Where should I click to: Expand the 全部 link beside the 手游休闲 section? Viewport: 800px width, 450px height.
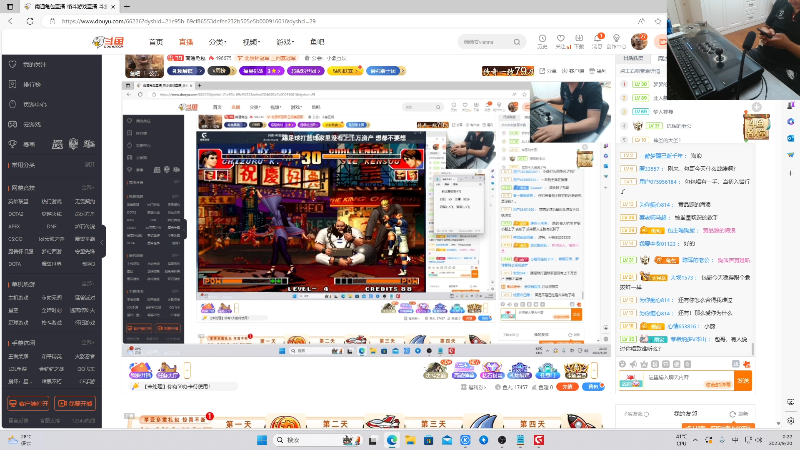click(x=88, y=342)
